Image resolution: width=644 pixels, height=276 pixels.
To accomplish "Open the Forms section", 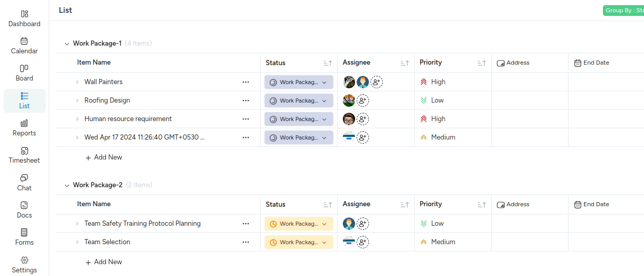I will [24, 237].
